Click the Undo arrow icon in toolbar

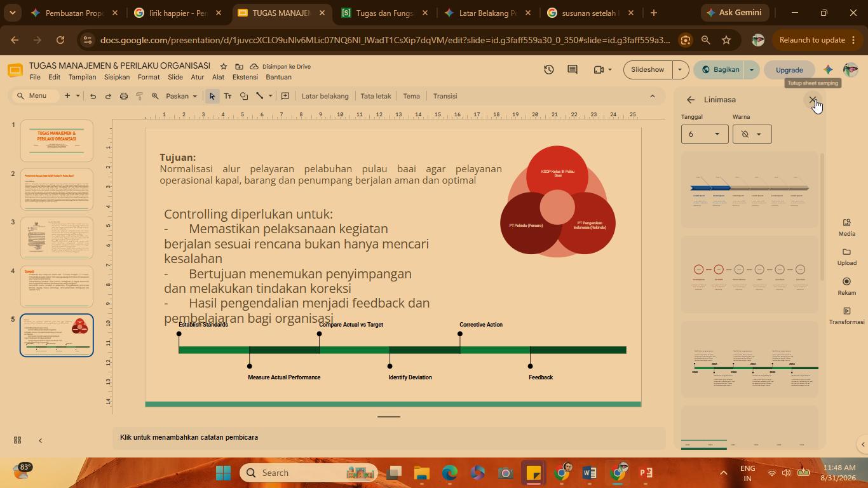point(93,96)
